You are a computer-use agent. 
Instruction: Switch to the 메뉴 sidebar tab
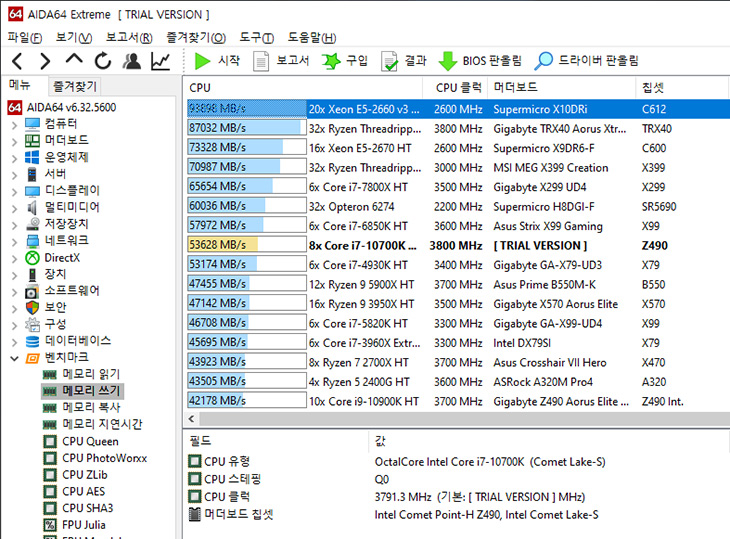[x=20, y=85]
